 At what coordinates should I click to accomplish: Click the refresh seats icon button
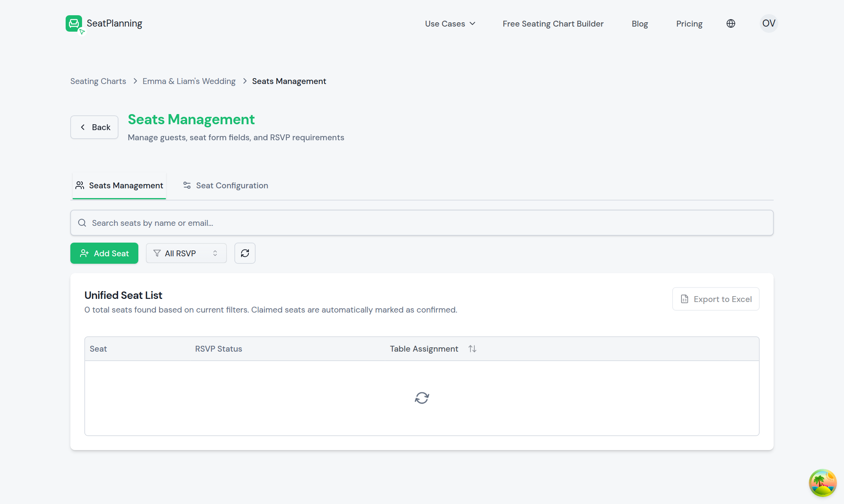pos(245,253)
